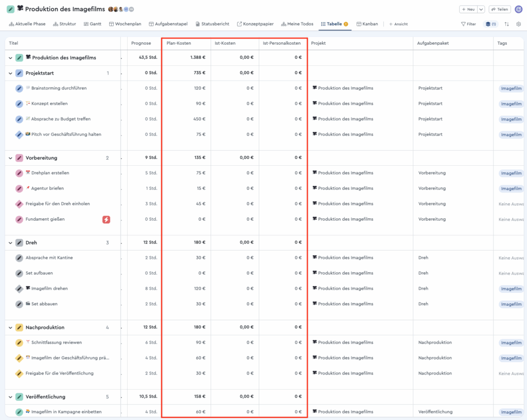The width and height of the screenshot is (527, 420).
Task: Click the team member avatars next to title
Action: click(x=121, y=9)
